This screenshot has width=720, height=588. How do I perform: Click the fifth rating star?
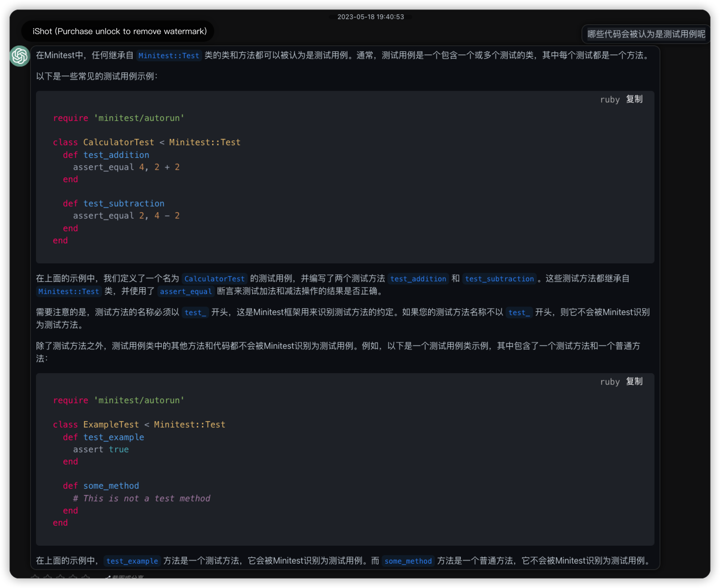86,577
